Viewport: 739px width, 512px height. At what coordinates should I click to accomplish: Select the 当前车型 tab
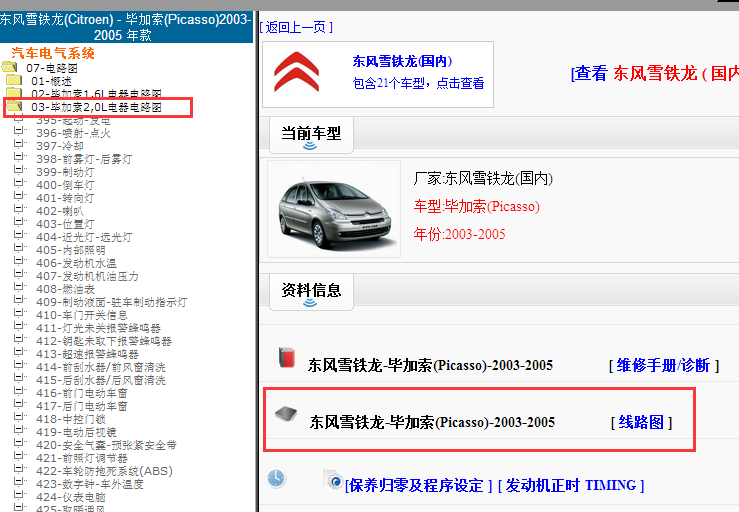coord(311,134)
